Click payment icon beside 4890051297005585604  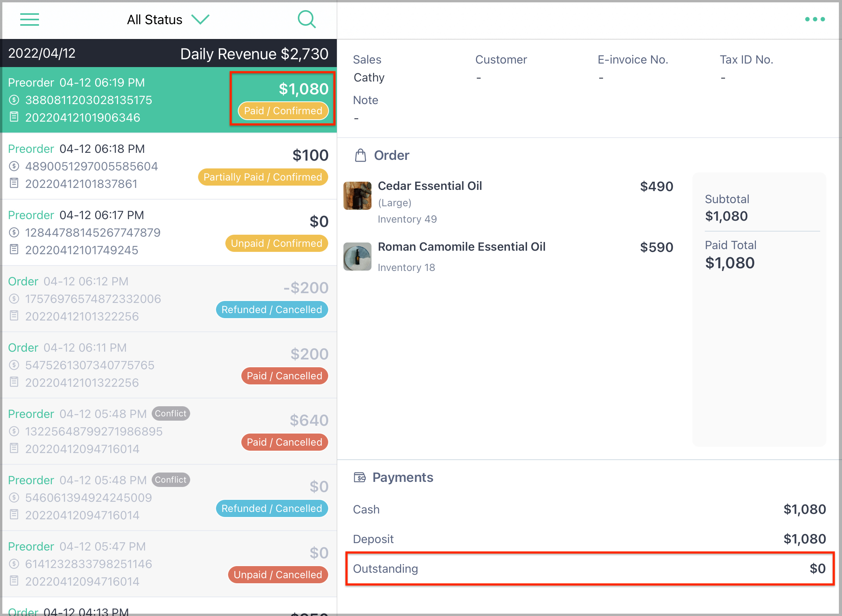[x=14, y=166]
